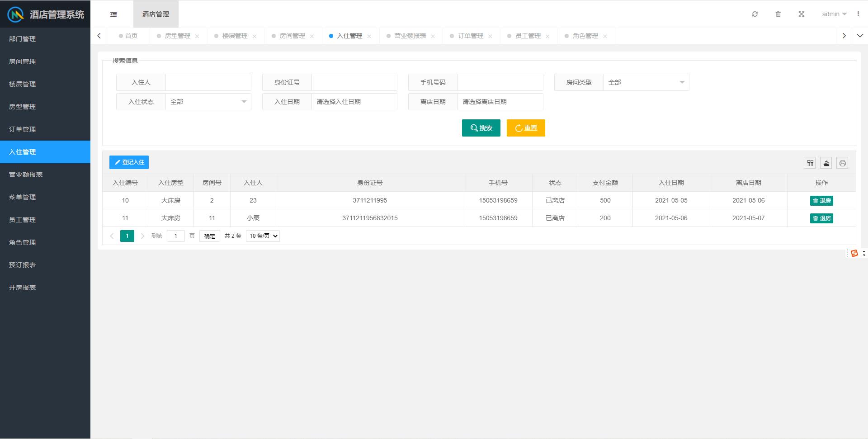Open the vertical more-options icon
Viewport: 868px width, 439px height.
pyautogui.click(x=858, y=14)
